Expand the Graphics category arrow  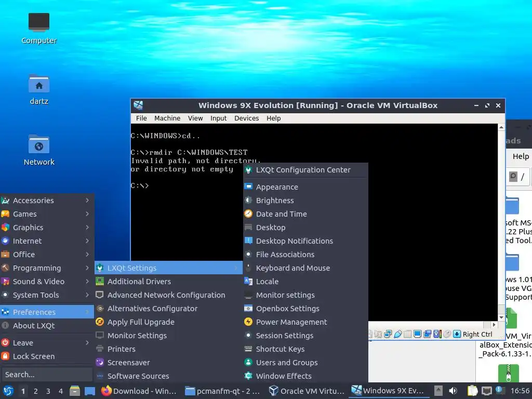[87, 228]
